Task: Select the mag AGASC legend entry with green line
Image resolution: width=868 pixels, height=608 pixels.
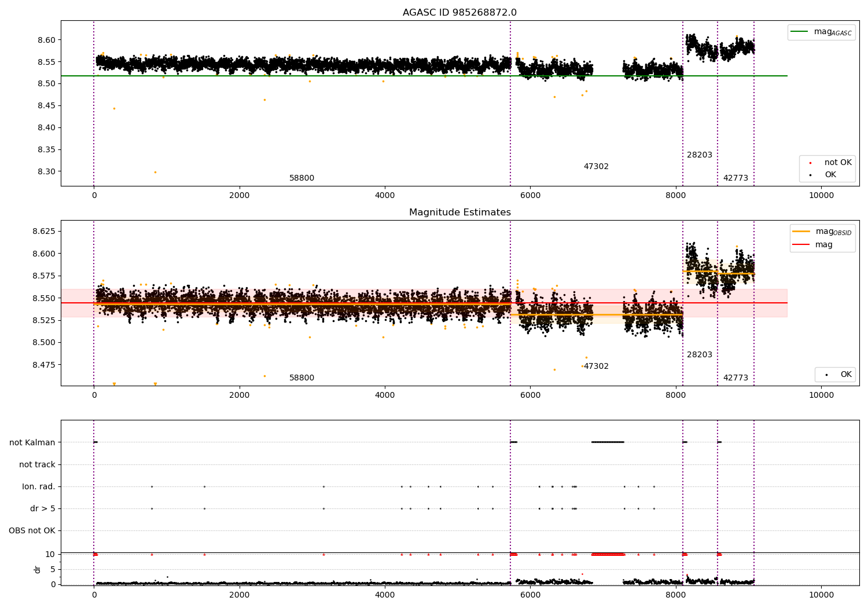Action: point(821,32)
